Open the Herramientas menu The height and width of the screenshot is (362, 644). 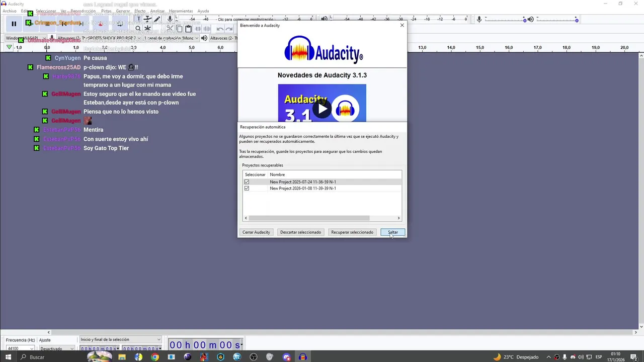[x=181, y=11]
